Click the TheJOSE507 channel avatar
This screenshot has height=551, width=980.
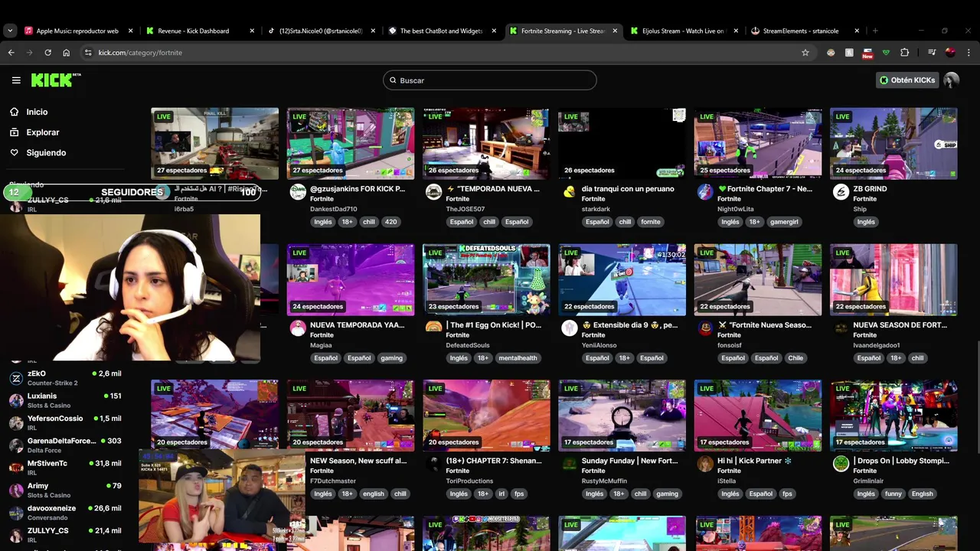pos(433,192)
